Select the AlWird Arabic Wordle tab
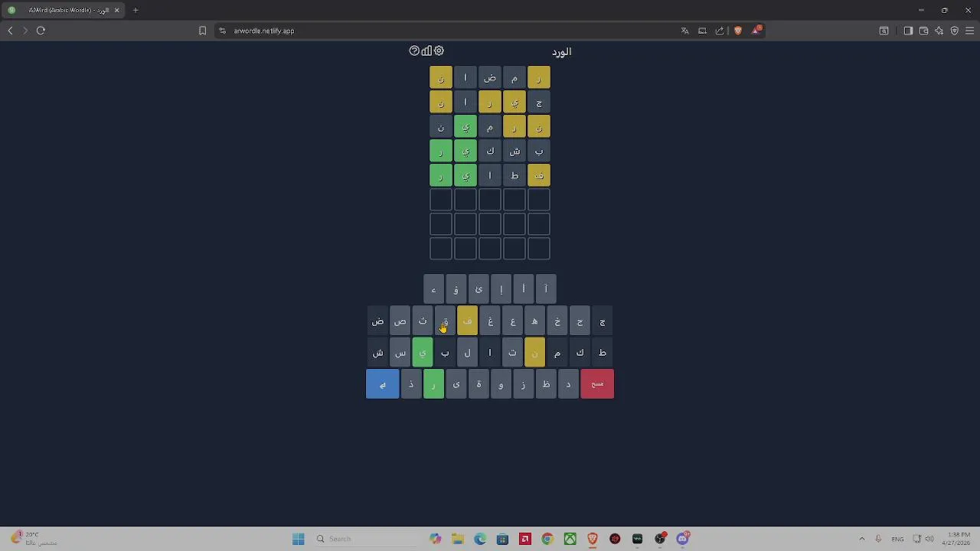Viewport: 980px width, 551px height. 63,10
